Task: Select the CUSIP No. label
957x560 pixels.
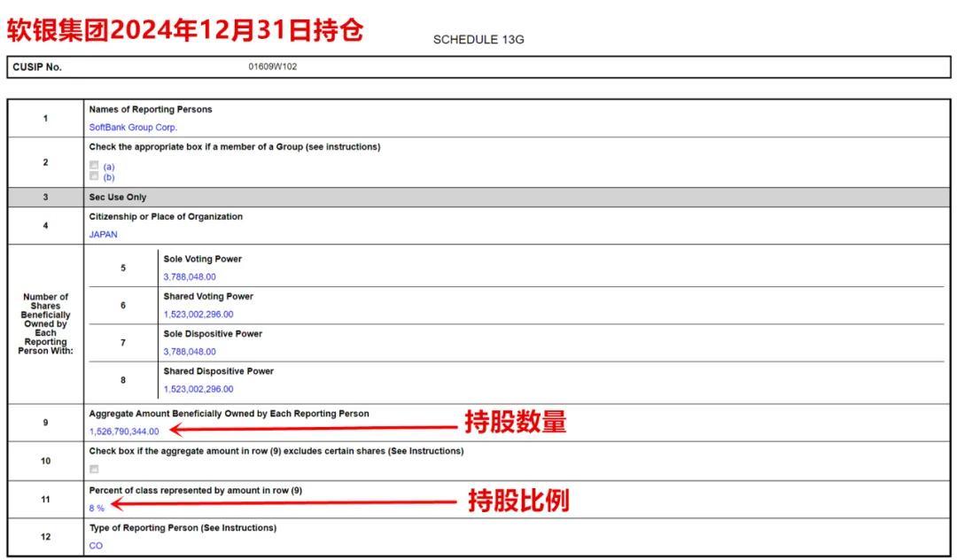Action: (37, 67)
